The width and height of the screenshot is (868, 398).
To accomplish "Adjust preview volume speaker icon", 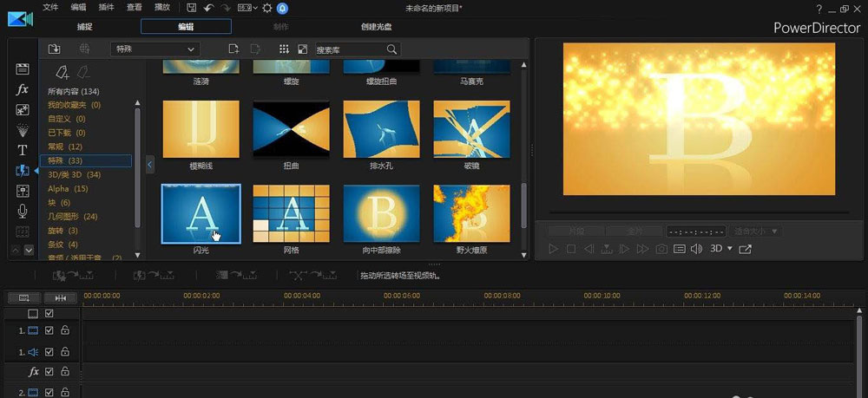I will click(696, 249).
